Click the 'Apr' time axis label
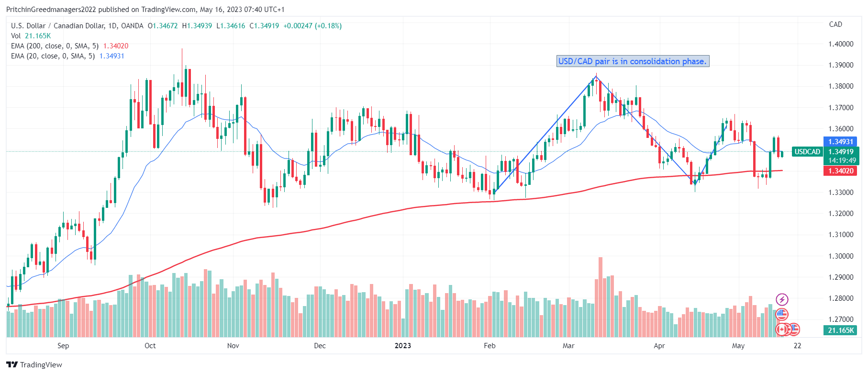The width and height of the screenshot is (868, 375). (x=659, y=346)
